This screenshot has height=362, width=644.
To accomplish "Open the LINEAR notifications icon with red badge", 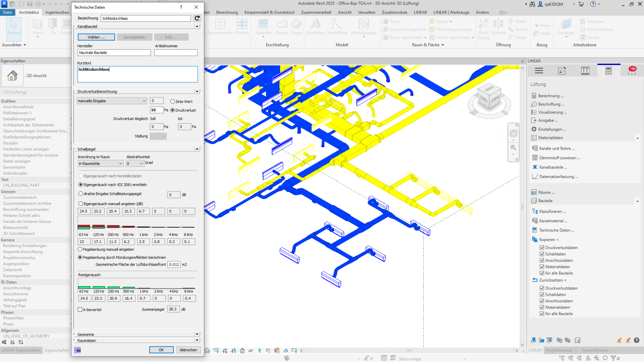I will coord(632,71).
